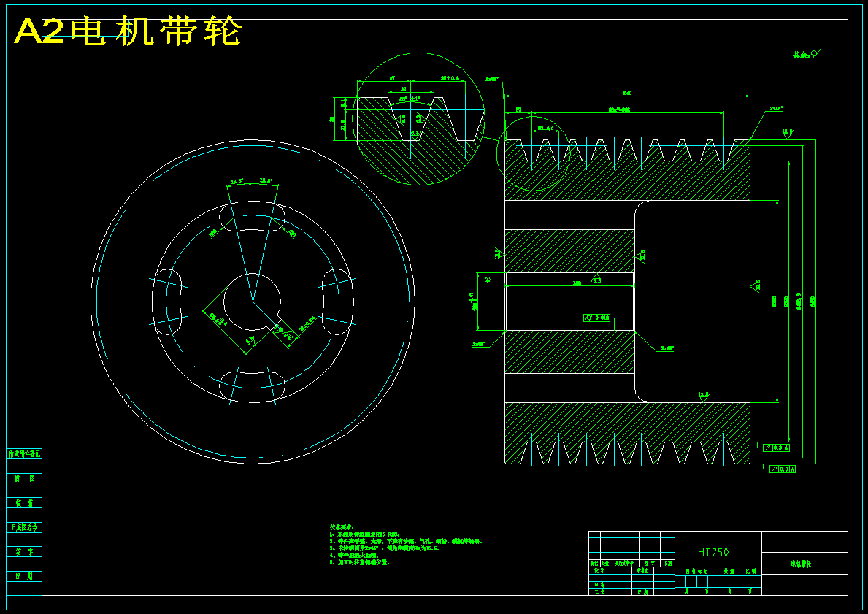Select '借通用件登记' in the left margin

point(24,454)
